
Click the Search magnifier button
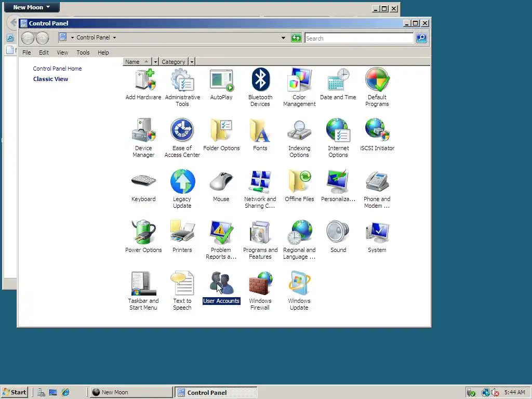pos(421,38)
